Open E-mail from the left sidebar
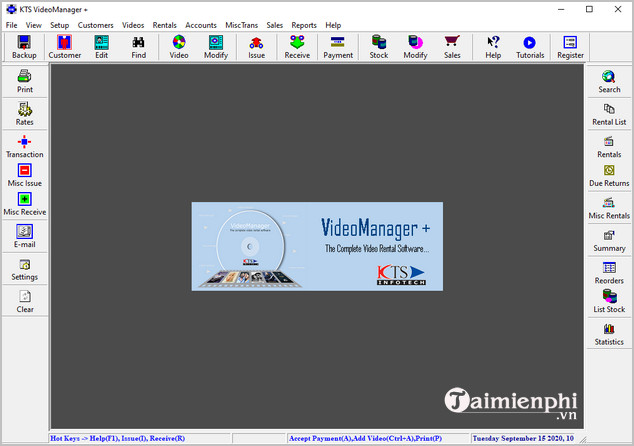Viewport: 634px width, 446px height. pos(25,236)
